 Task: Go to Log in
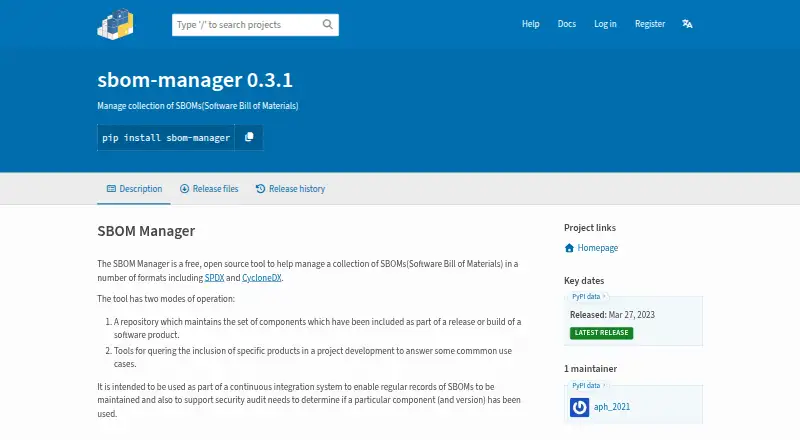click(x=605, y=24)
